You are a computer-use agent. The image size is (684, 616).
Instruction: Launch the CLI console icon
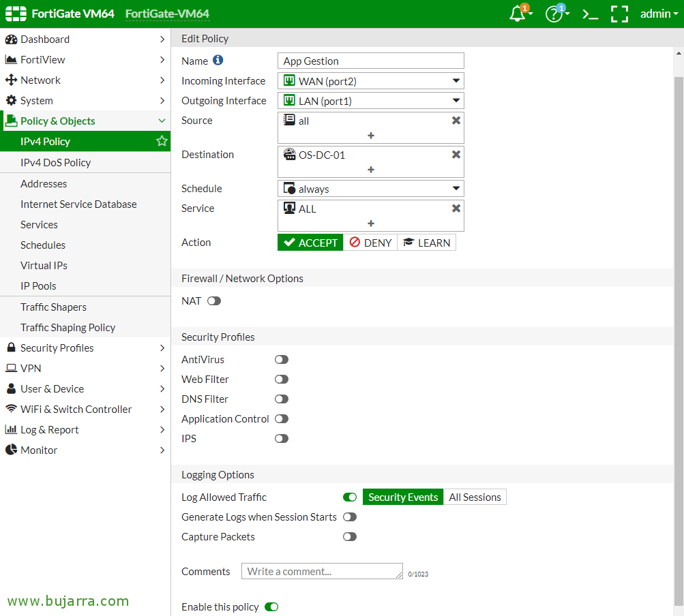[590, 14]
